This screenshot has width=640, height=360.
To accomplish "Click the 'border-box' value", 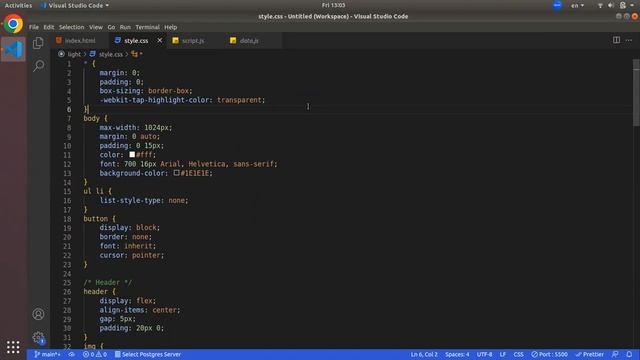I will coord(168,91).
